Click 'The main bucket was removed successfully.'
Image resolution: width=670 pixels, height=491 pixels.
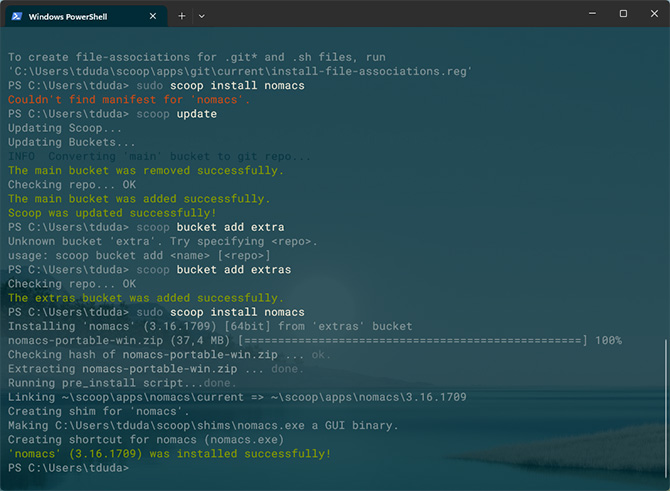pos(146,170)
